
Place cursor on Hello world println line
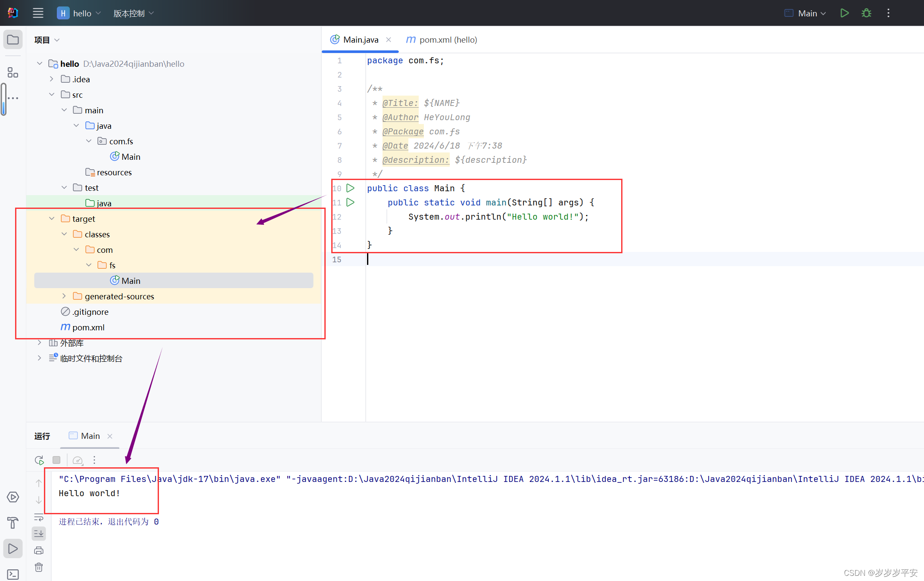pyautogui.click(x=498, y=217)
